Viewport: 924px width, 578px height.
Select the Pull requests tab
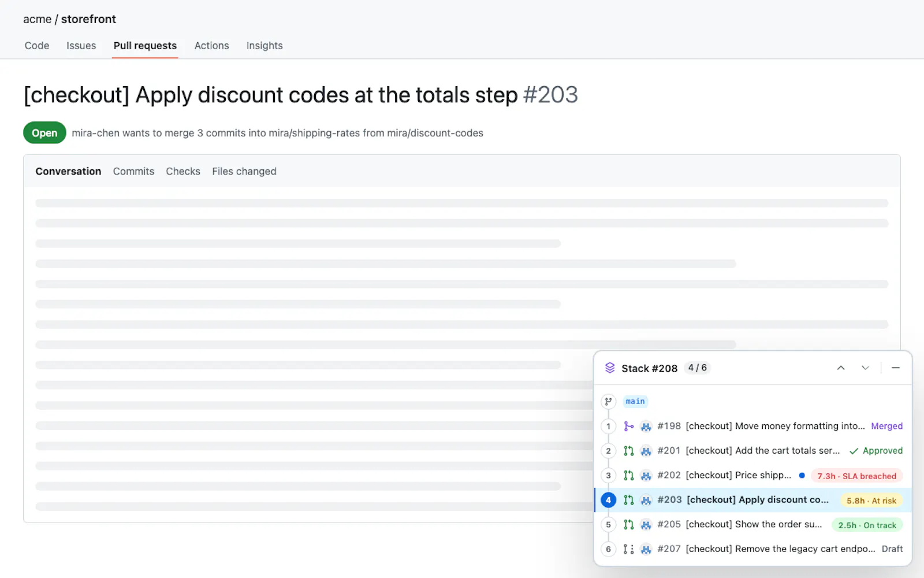[x=145, y=46]
